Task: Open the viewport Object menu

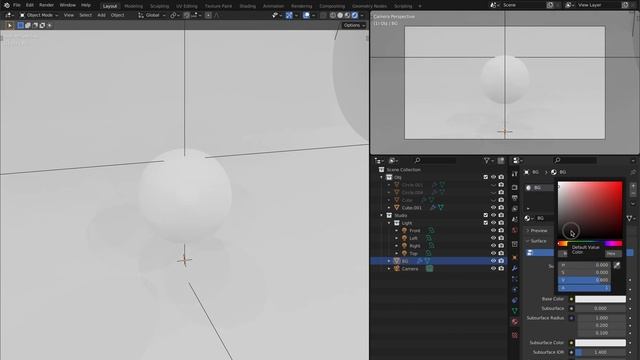Action: pos(117,15)
